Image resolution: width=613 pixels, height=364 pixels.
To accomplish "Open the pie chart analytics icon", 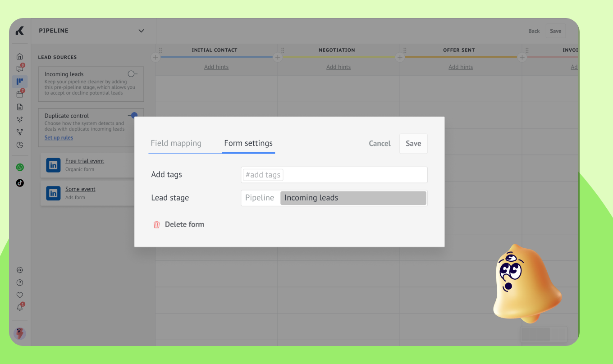I will coord(19,145).
